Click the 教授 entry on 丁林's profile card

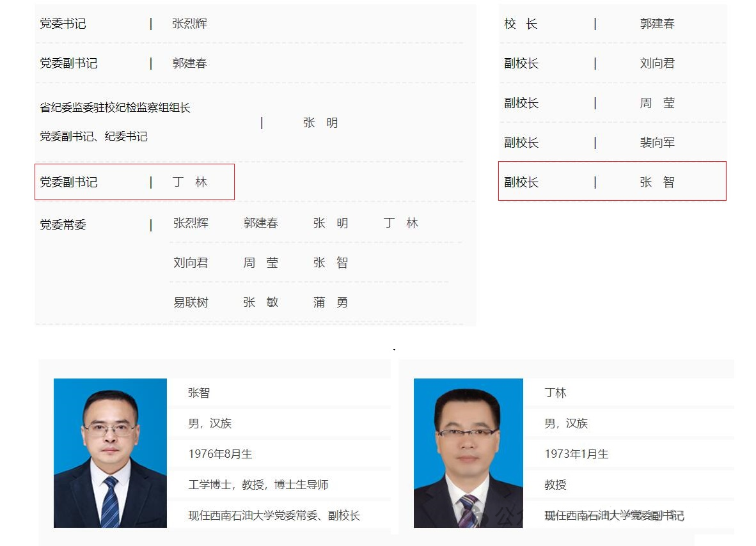(553, 485)
